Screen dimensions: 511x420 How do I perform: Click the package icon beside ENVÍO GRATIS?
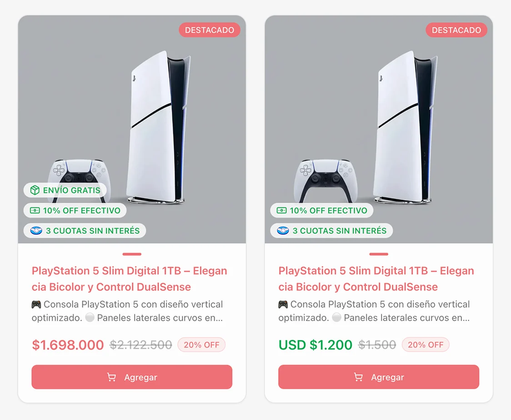point(35,190)
